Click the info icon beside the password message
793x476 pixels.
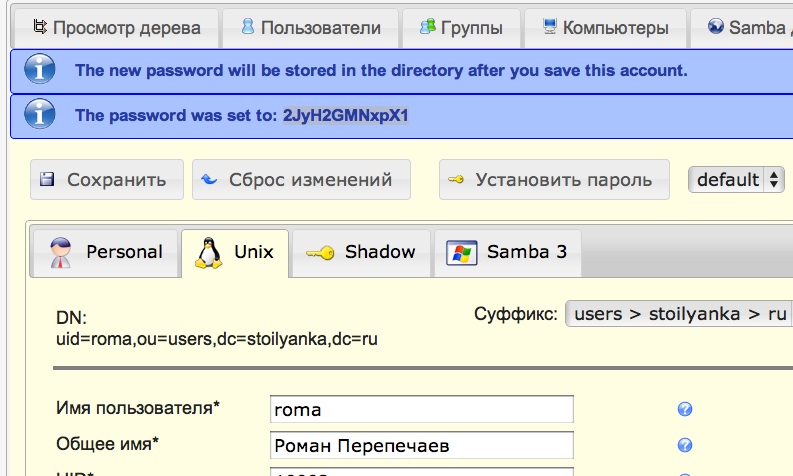click(x=39, y=115)
